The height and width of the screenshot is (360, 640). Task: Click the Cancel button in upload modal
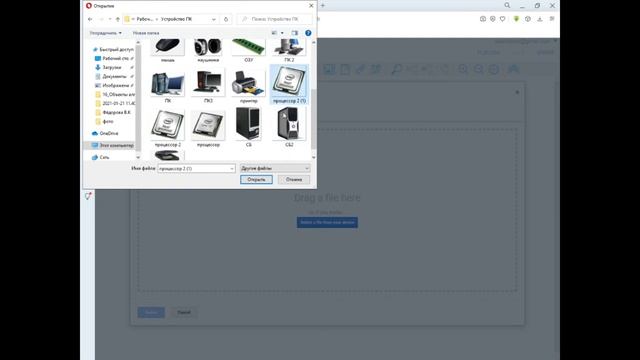184,312
